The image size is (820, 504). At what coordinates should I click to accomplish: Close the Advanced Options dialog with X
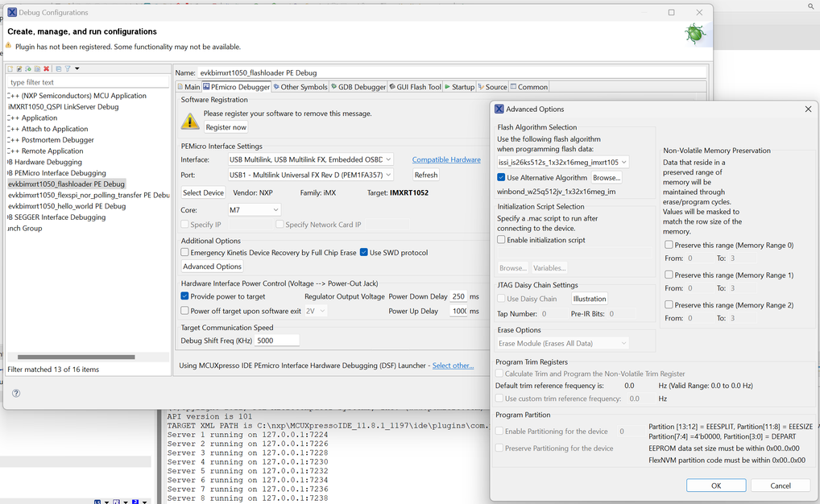coord(808,109)
